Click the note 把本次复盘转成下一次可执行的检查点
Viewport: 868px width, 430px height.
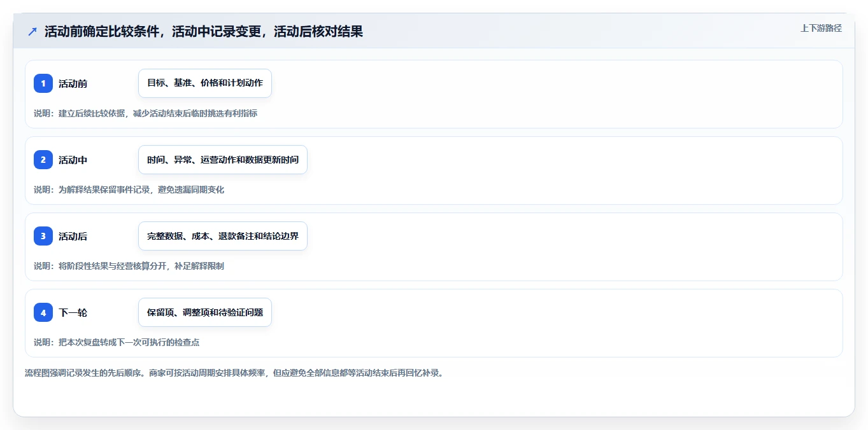[129, 342]
